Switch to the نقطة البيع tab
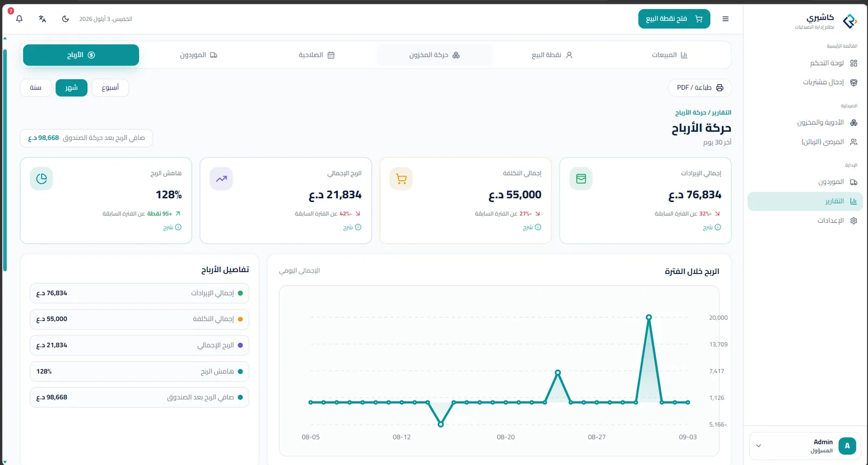 pos(552,55)
